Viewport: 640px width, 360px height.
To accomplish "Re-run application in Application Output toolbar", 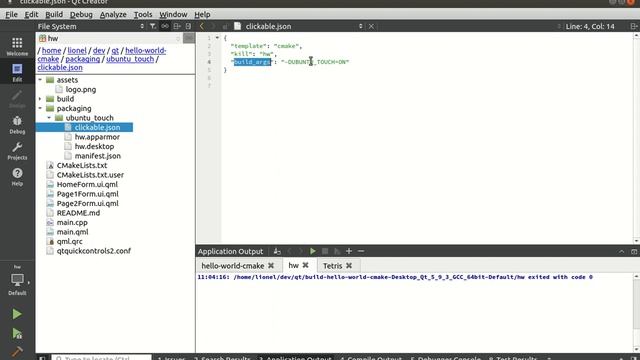I will click(x=313, y=251).
